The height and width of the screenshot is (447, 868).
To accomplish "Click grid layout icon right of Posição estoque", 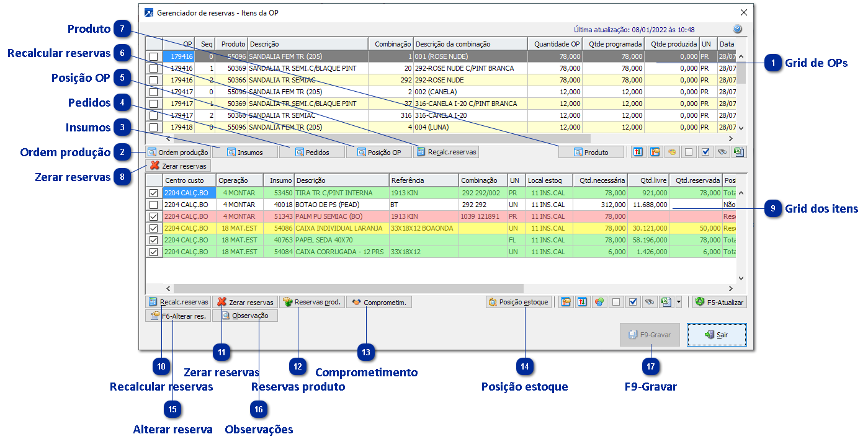I will point(566,303).
